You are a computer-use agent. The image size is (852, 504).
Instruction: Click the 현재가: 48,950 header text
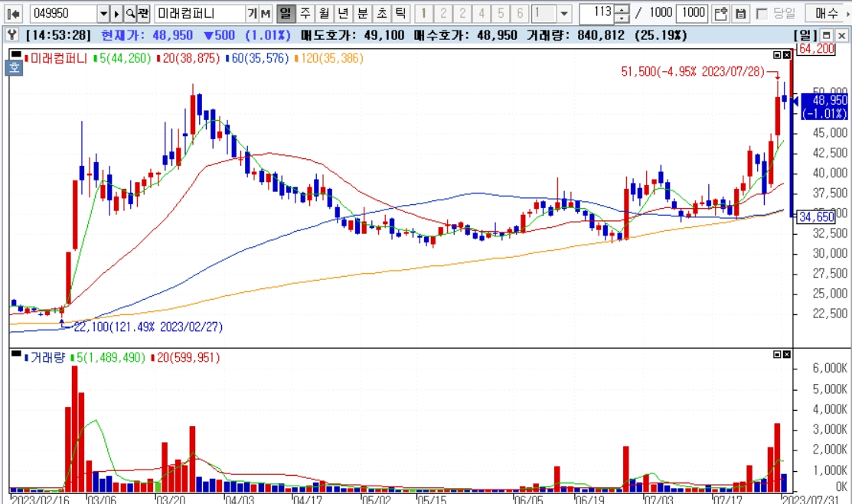click(x=147, y=36)
